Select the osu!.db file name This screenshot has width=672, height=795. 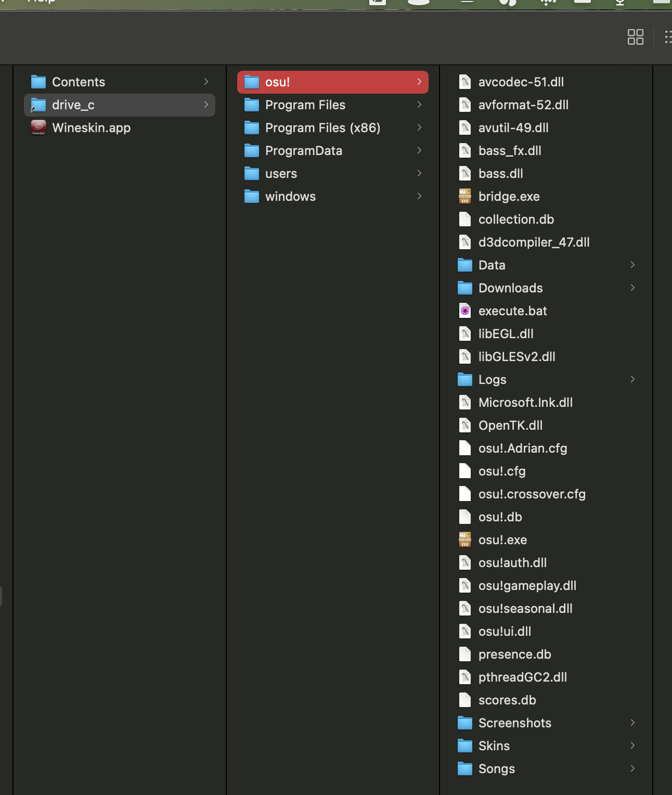(x=500, y=517)
